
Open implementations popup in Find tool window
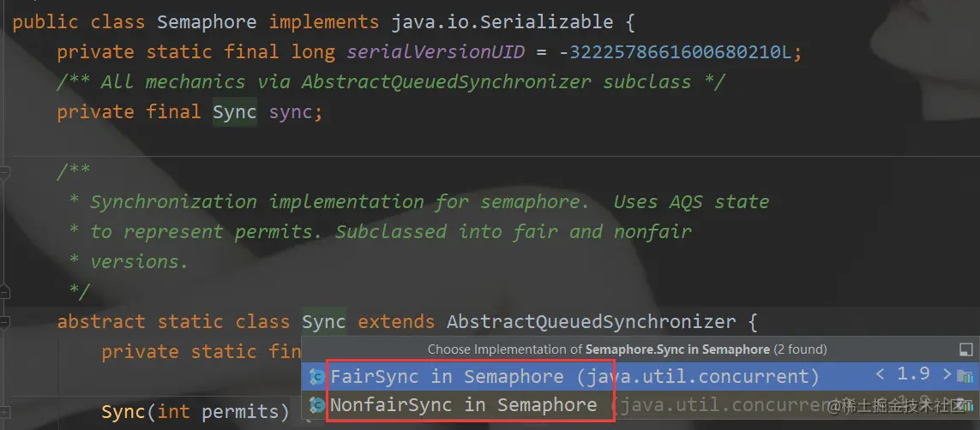[965, 349]
